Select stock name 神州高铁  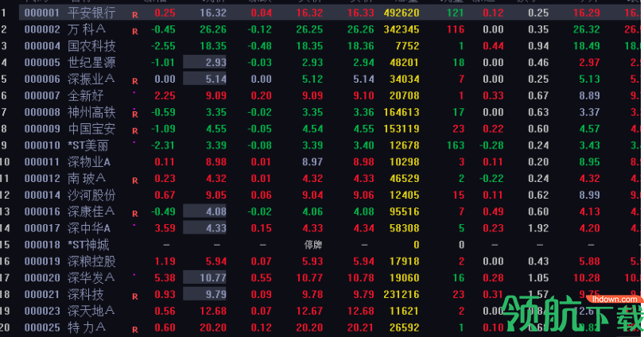pos(91,112)
